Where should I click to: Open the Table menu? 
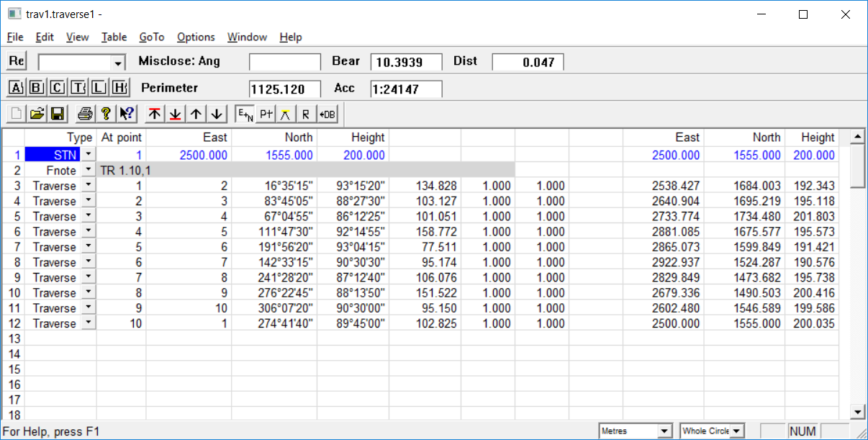[x=114, y=37]
